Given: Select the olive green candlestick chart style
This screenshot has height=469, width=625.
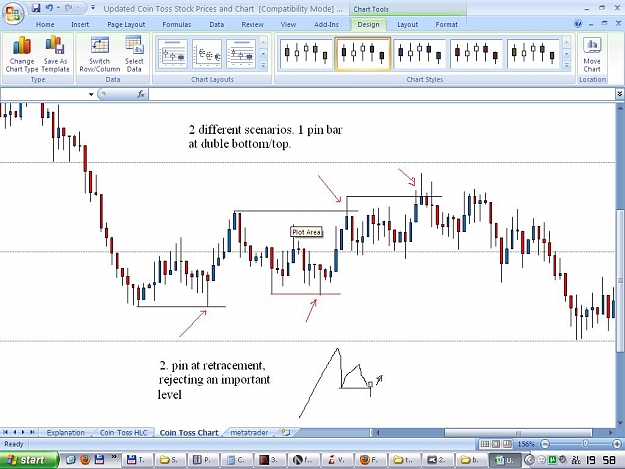Looking at the screenshot, I should [533, 54].
